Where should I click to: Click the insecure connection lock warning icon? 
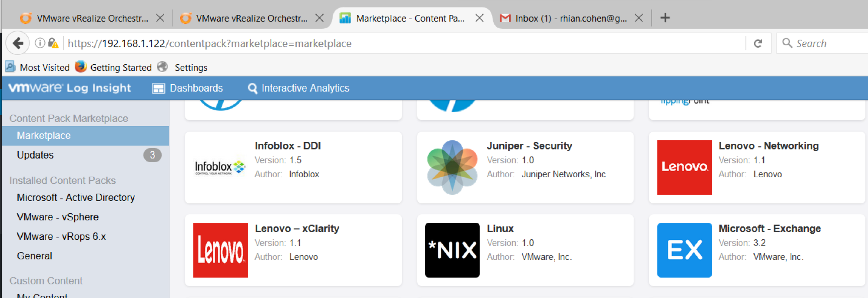[53, 43]
